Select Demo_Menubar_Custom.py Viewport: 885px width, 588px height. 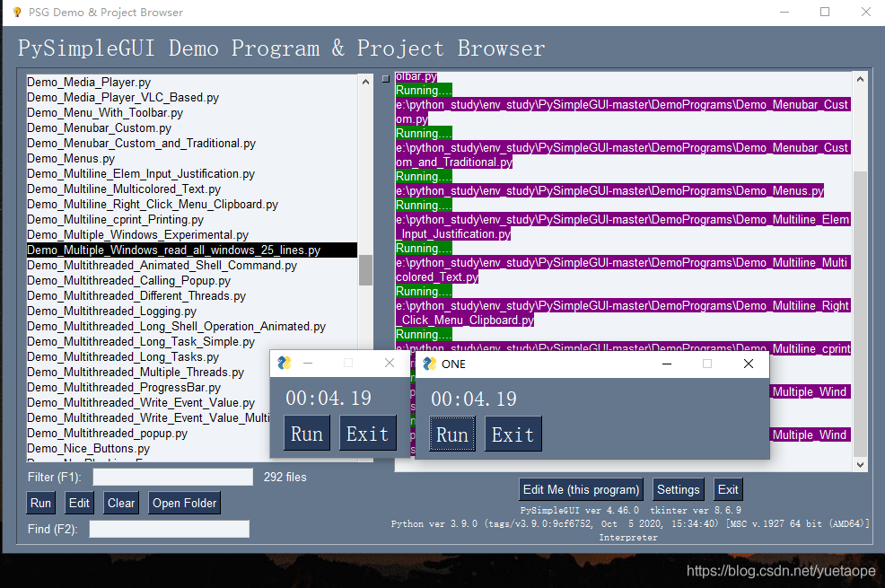pos(192,128)
